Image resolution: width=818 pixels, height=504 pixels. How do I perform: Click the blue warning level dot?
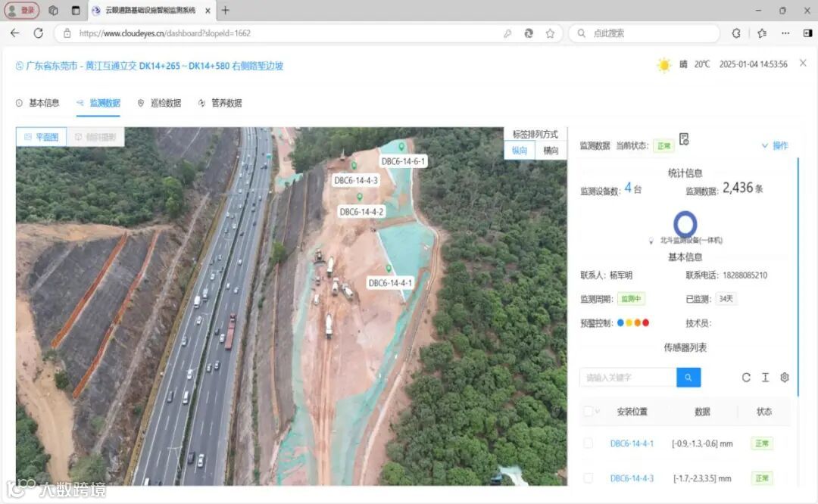tap(620, 322)
